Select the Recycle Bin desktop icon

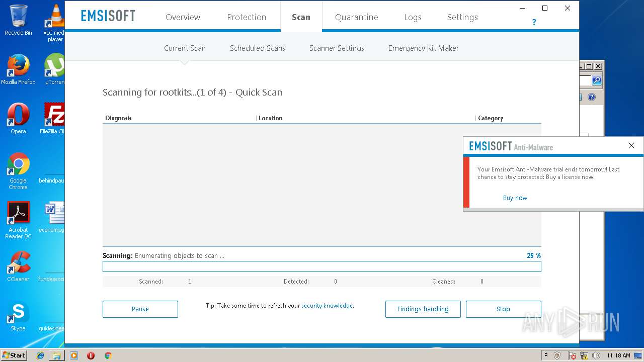point(18,20)
